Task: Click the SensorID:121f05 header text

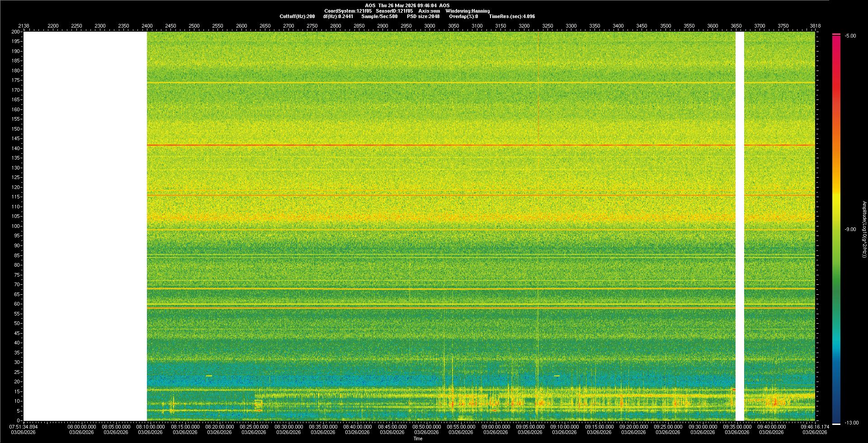Action: coord(394,11)
